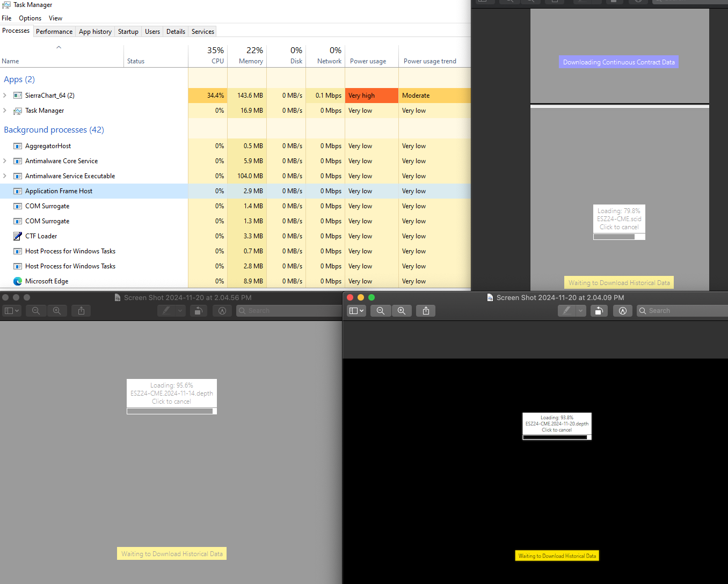This screenshot has width=728, height=584.
Task: Click the Microsoft Edge process icon
Action: [x=18, y=281]
